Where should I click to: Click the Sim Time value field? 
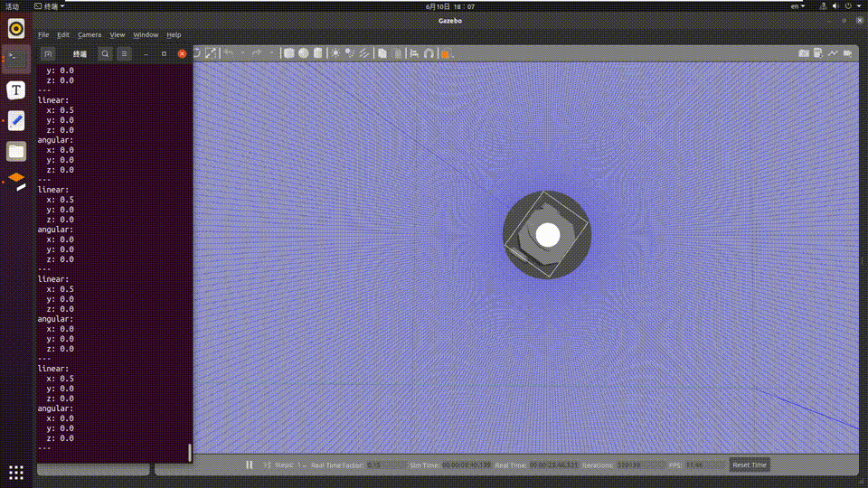[467, 465]
